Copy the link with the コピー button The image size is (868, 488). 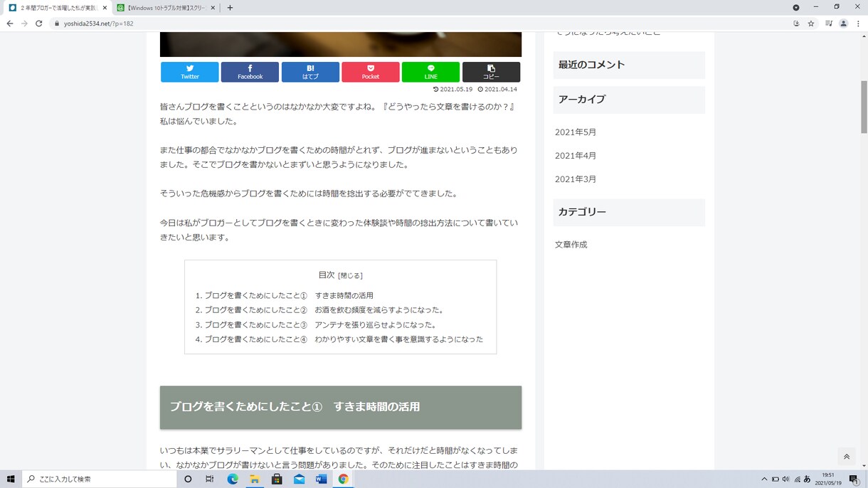pos(491,72)
